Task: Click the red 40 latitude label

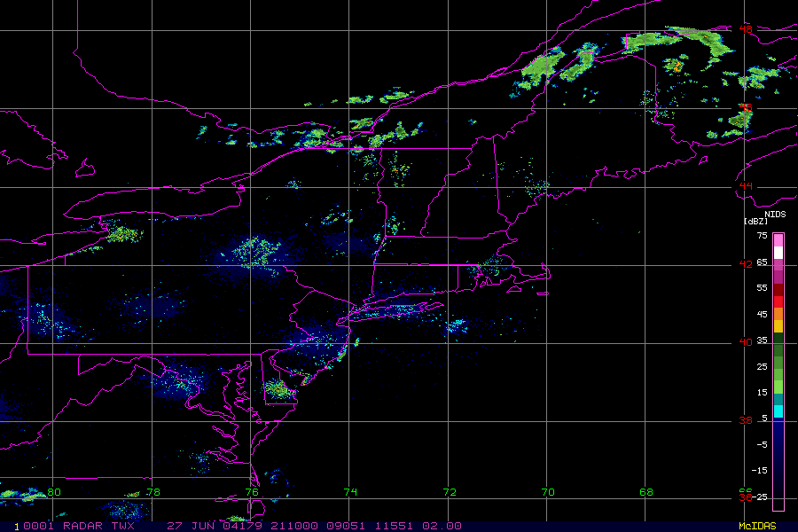Action: click(746, 342)
